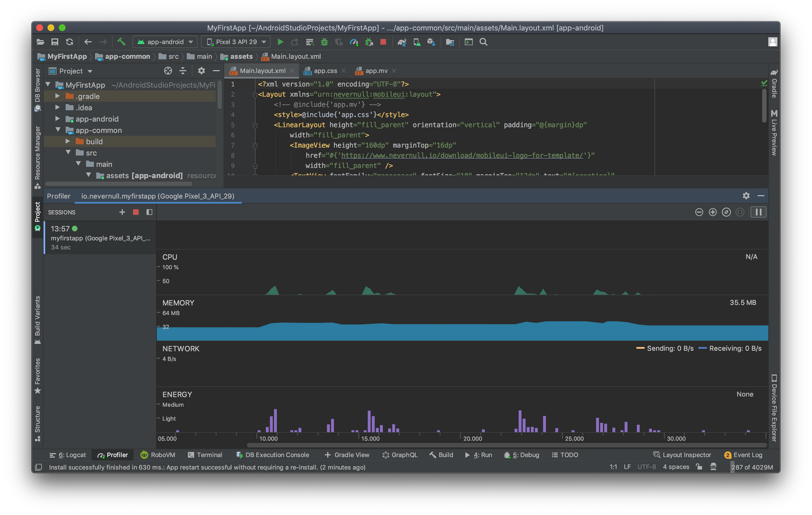Viewport: 812px width, 515px height.
Task: Click the Save All floppy icon
Action: 55,42
